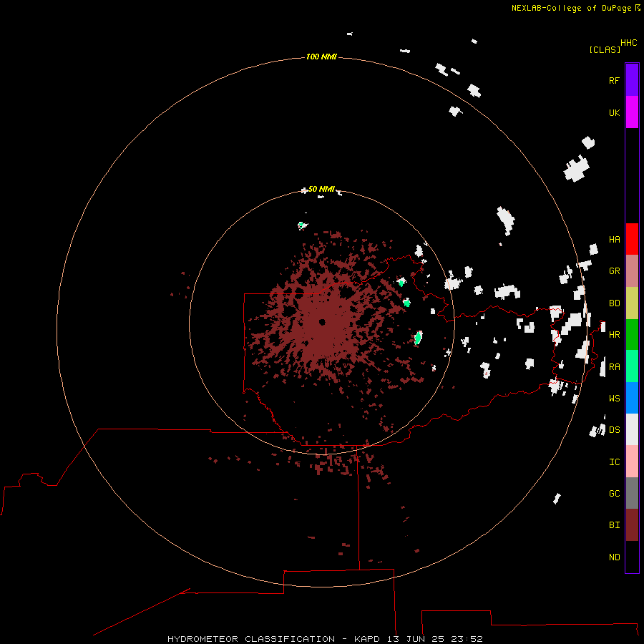Click the ND black legend swatch

click(632, 557)
